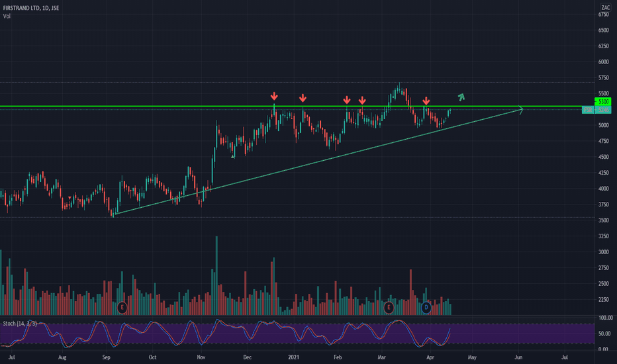Click the 6750 price axis label
The image size is (617, 364).
[x=603, y=15]
